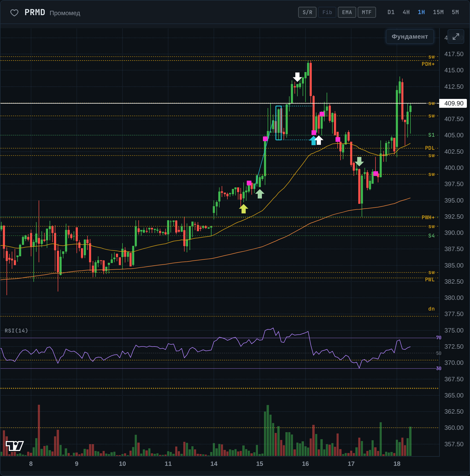470x476 pixels.
Task: Change the timeframe to 15M
Action: [x=438, y=12]
